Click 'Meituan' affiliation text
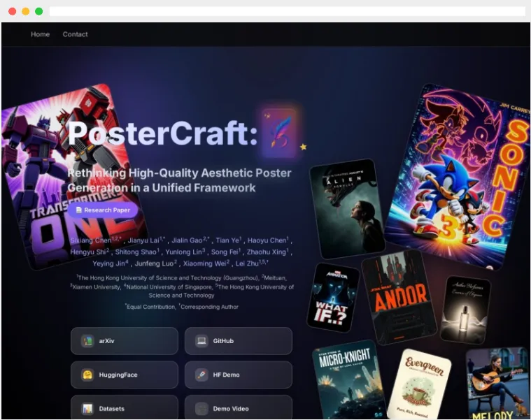 click(x=275, y=278)
